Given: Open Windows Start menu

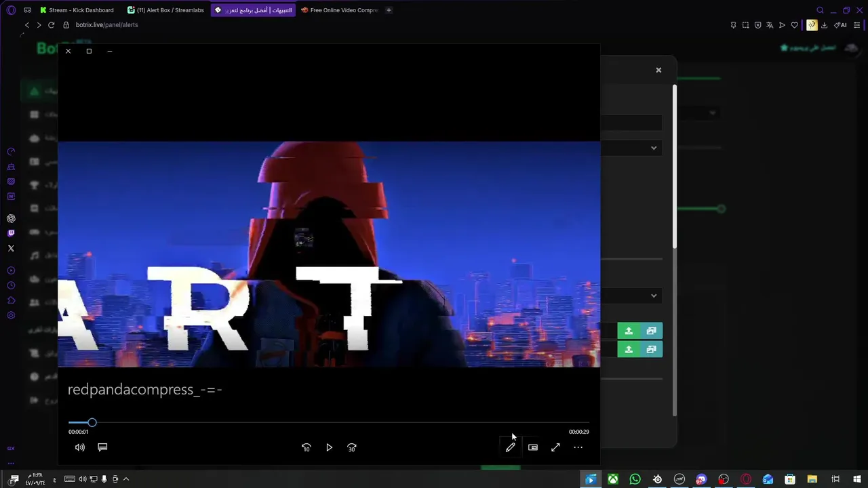Looking at the screenshot, I should tap(857, 479).
